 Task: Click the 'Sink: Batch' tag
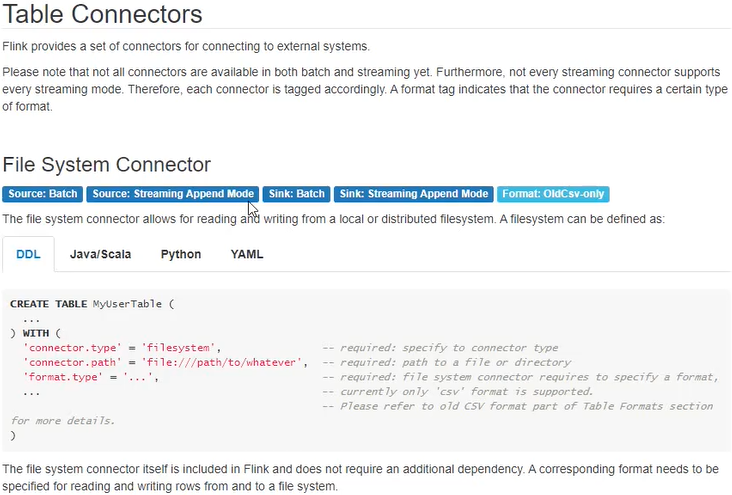(296, 194)
